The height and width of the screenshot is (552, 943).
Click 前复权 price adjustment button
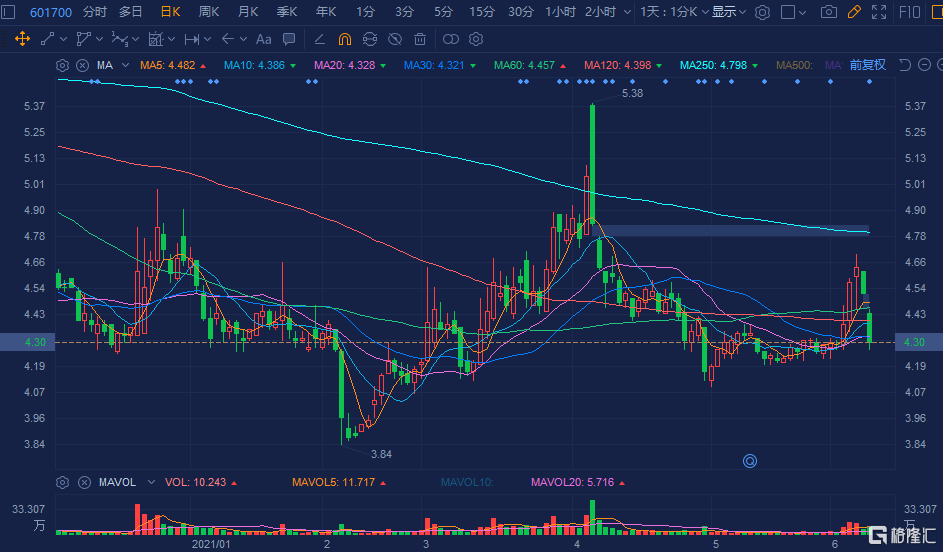point(868,65)
